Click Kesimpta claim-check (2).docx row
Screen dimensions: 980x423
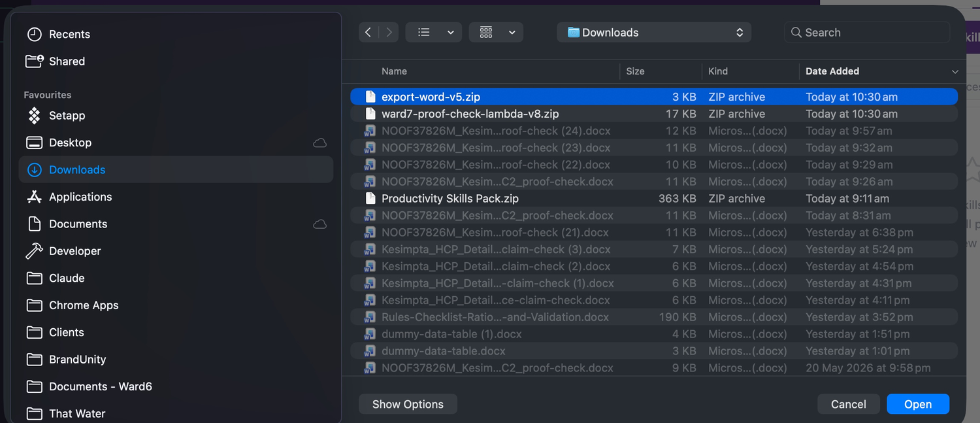[654, 266]
